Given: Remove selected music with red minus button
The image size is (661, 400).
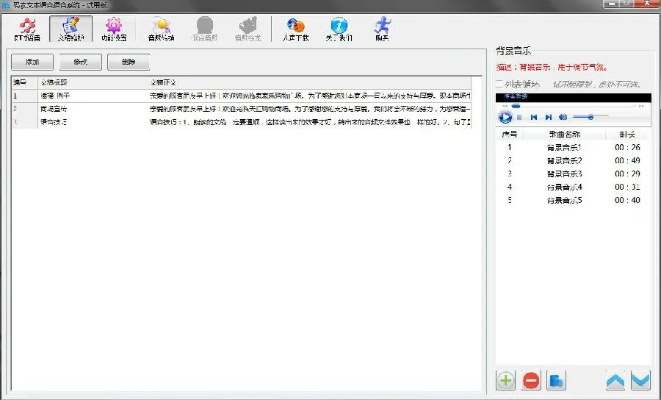Looking at the screenshot, I should click(532, 380).
